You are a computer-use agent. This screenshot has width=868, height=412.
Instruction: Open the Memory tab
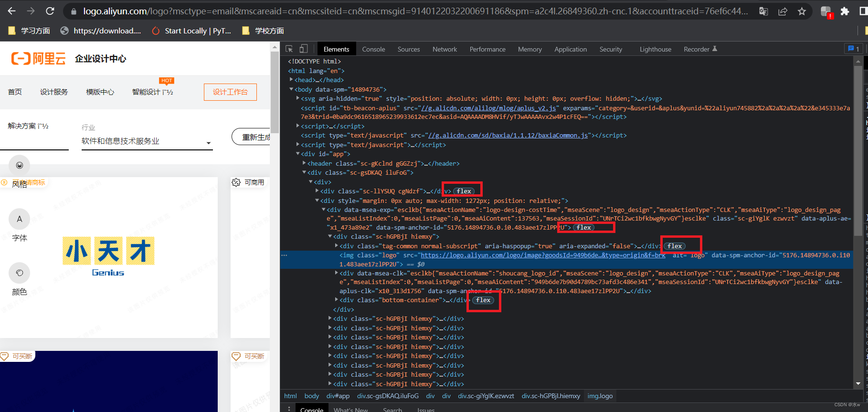click(530, 49)
